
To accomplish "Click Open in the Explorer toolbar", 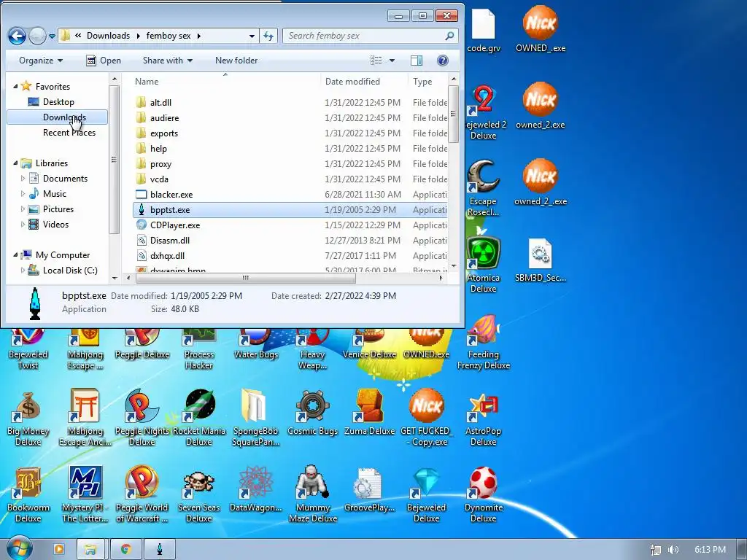I will [x=104, y=61].
